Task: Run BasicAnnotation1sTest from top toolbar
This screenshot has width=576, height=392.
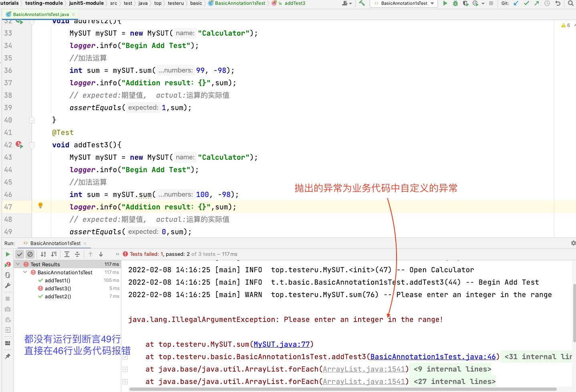Action: 445,3
